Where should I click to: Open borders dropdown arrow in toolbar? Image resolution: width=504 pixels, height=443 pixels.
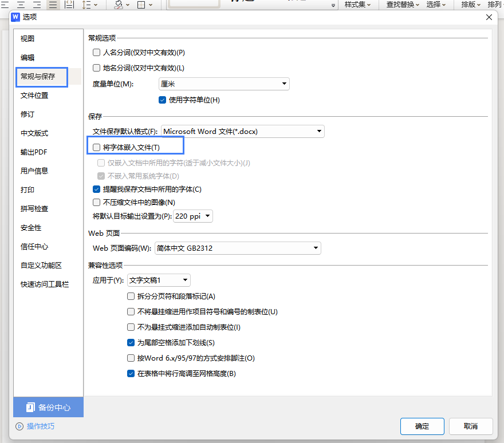[x=151, y=5]
